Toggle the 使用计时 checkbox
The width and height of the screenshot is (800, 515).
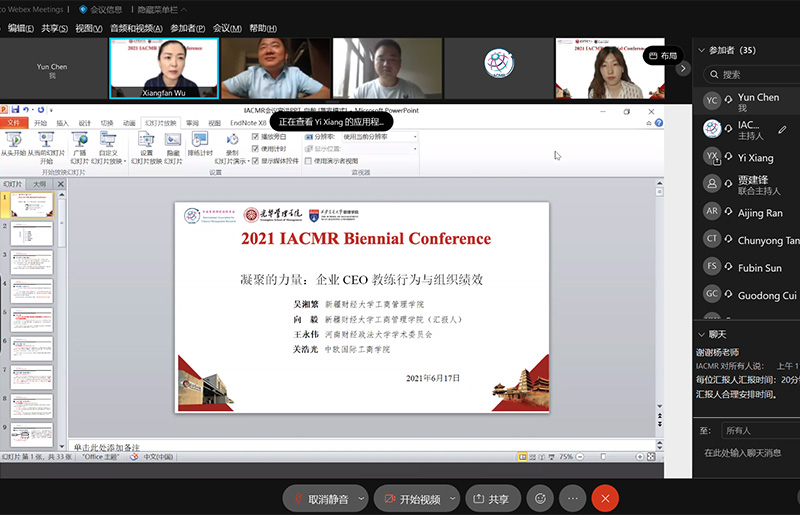point(256,148)
